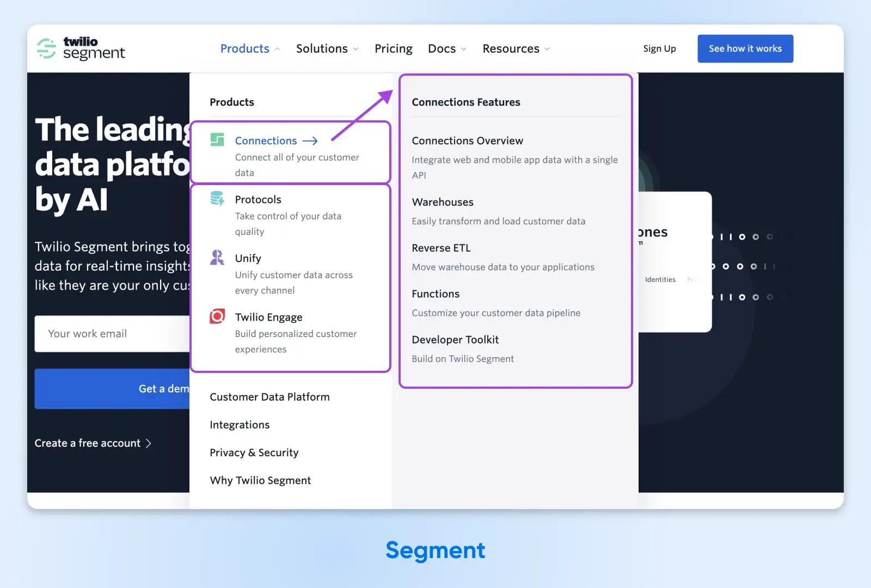Screen dimensions: 871x588
Task: Click 'Easily transform and load customer data' text
Action: pos(499,221)
